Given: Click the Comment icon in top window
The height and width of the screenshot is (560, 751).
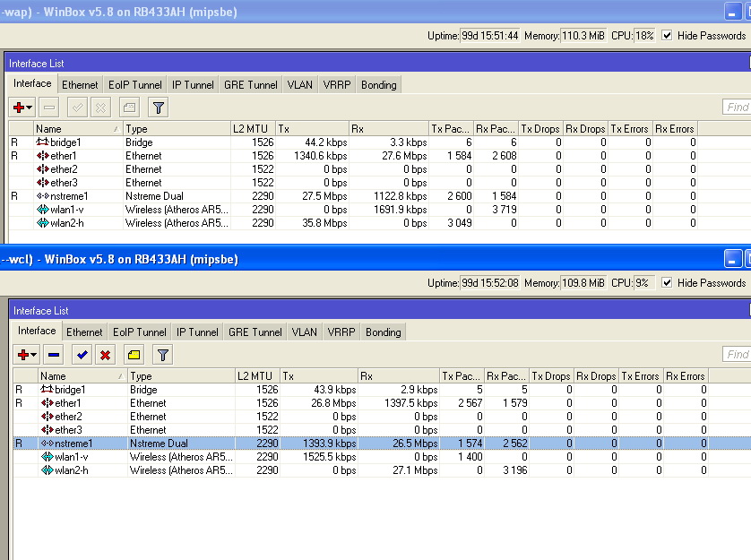Looking at the screenshot, I should [129, 108].
